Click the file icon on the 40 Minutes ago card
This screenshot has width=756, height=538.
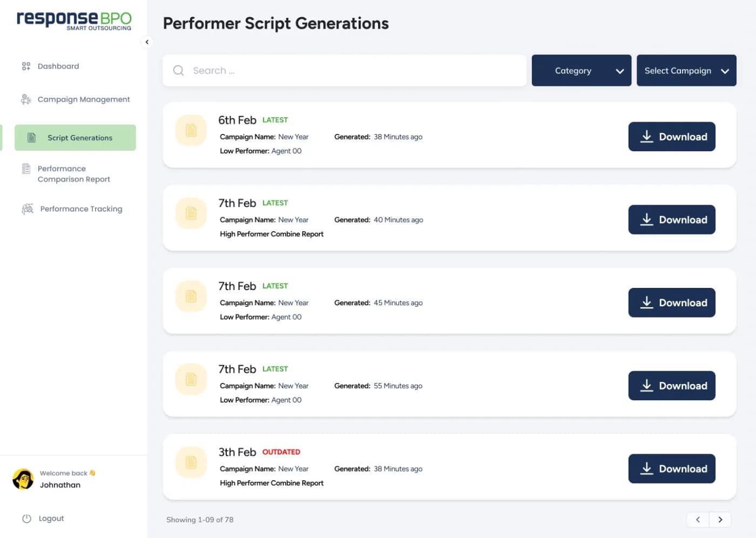[x=191, y=213]
